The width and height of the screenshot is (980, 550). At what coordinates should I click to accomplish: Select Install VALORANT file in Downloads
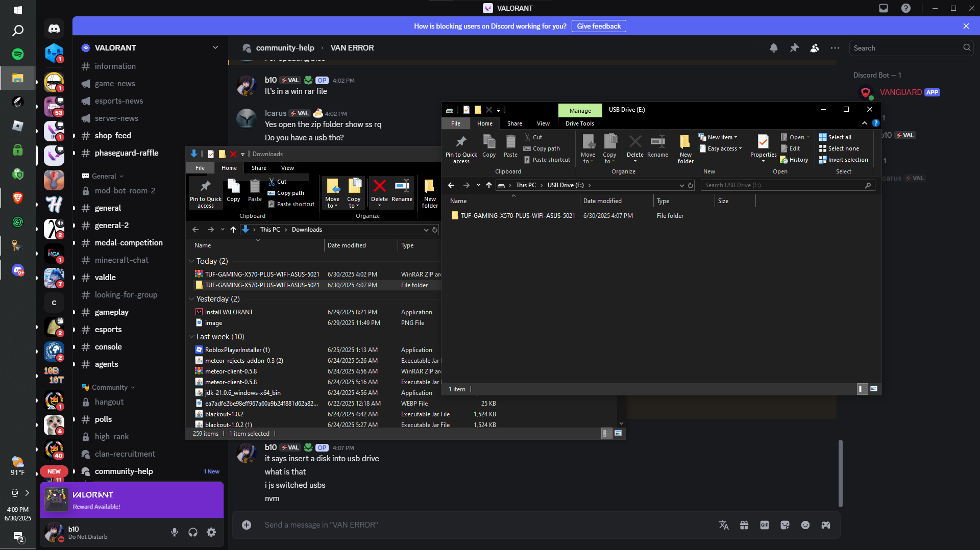point(229,312)
